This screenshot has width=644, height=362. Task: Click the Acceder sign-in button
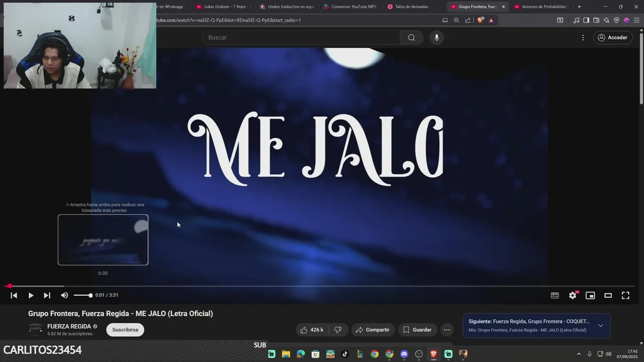tap(612, 38)
